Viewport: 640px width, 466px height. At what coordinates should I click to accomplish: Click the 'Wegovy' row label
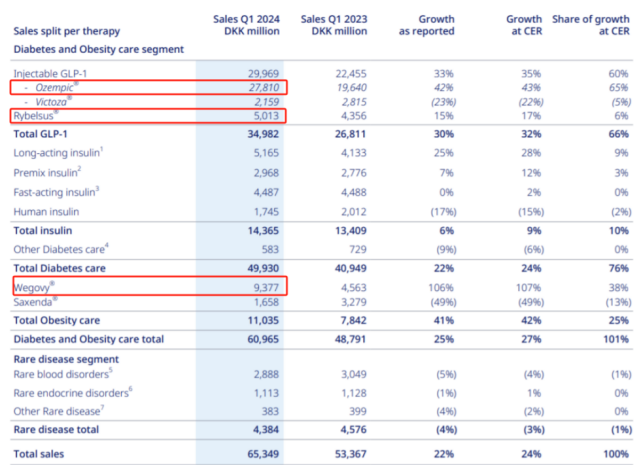click(33, 287)
